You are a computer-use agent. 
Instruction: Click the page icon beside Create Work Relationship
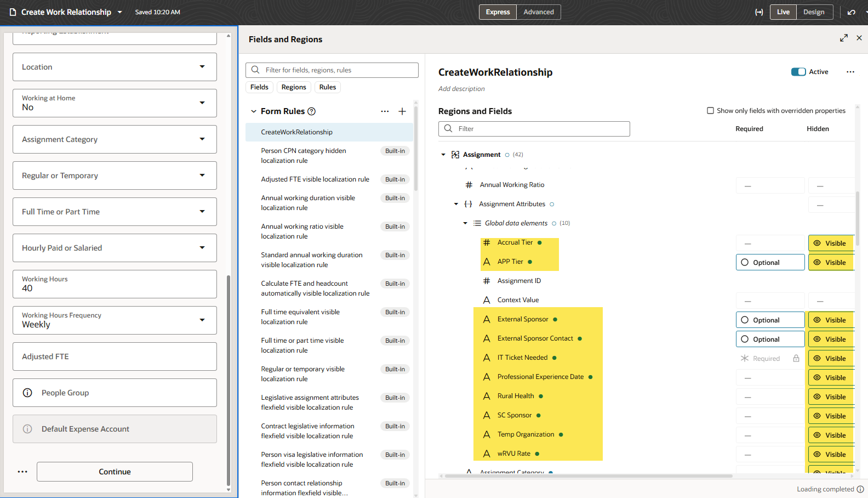coord(13,12)
